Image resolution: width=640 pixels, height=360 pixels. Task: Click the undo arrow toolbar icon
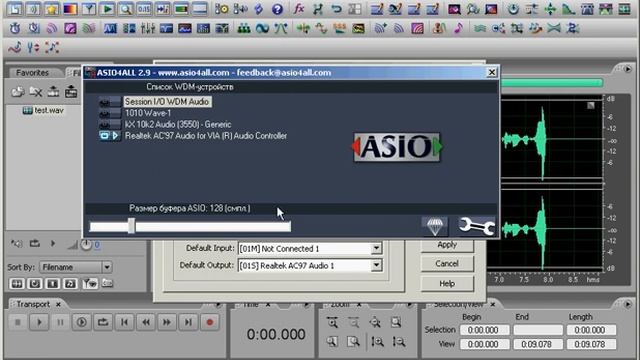click(x=336, y=9)
